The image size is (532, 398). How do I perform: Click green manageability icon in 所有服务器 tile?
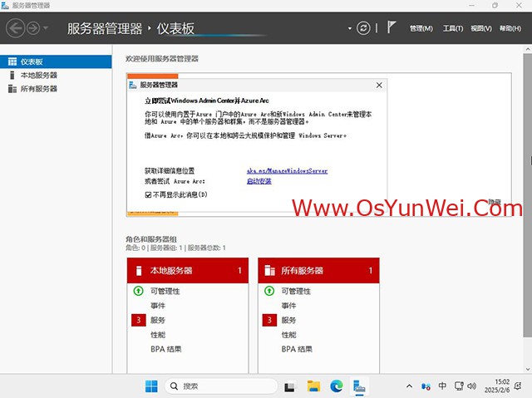pyautogui.click(x=269, y=291)
